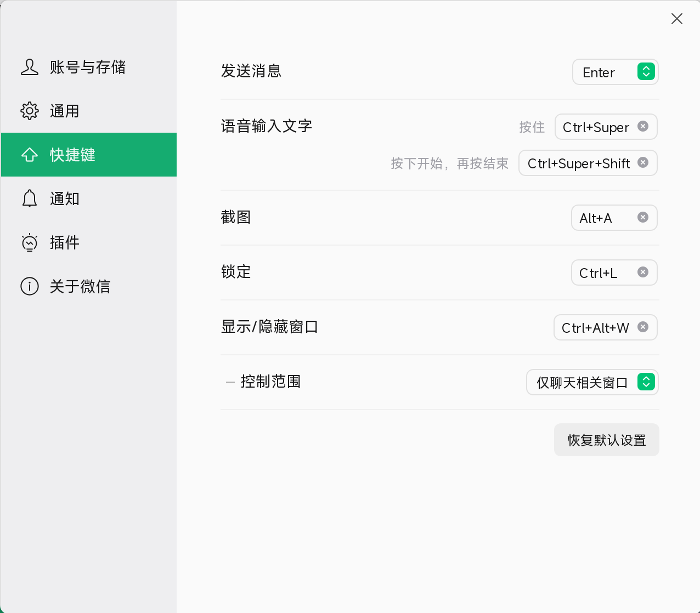This screenshot has height=613, width=700.
Task: Click the 按住 hint text
Action: pyautogui.click(x=532, y=127)
